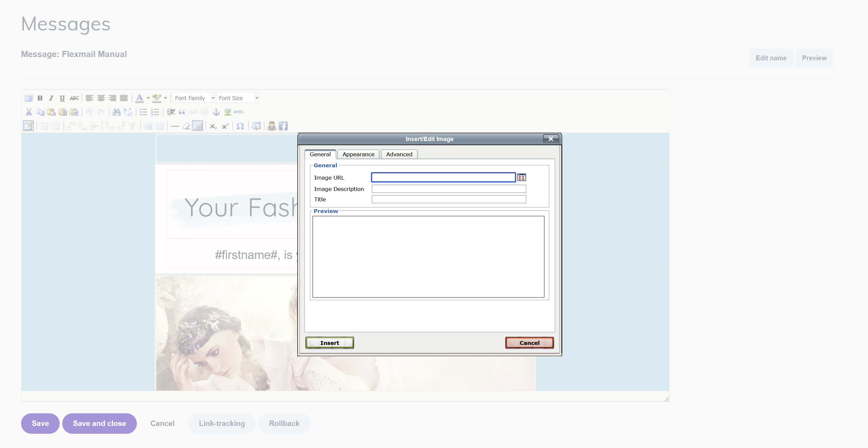
Task: Select the text color A swatch
Action: coord(139,98)
